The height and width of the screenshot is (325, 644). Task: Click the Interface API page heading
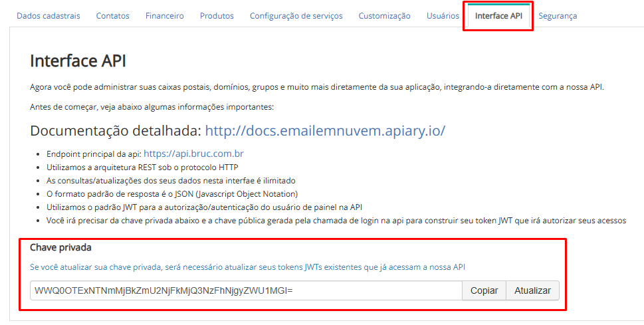click(x=78, y=61)
